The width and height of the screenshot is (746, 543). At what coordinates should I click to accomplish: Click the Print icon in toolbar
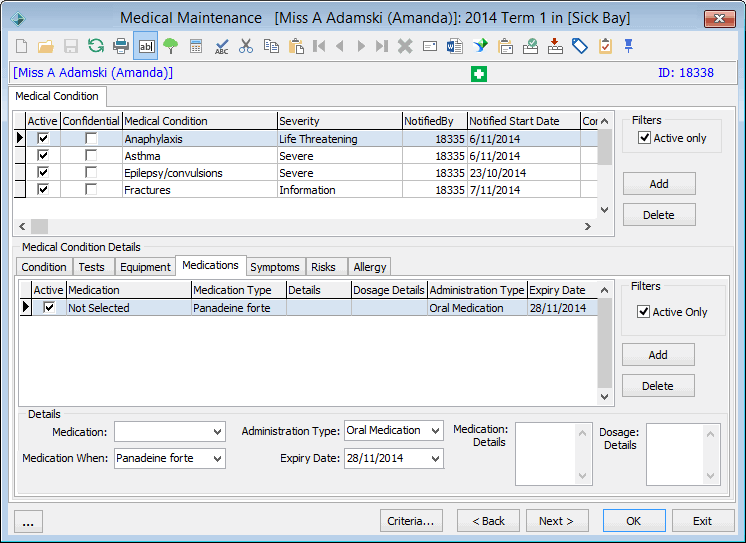point(121,46)
